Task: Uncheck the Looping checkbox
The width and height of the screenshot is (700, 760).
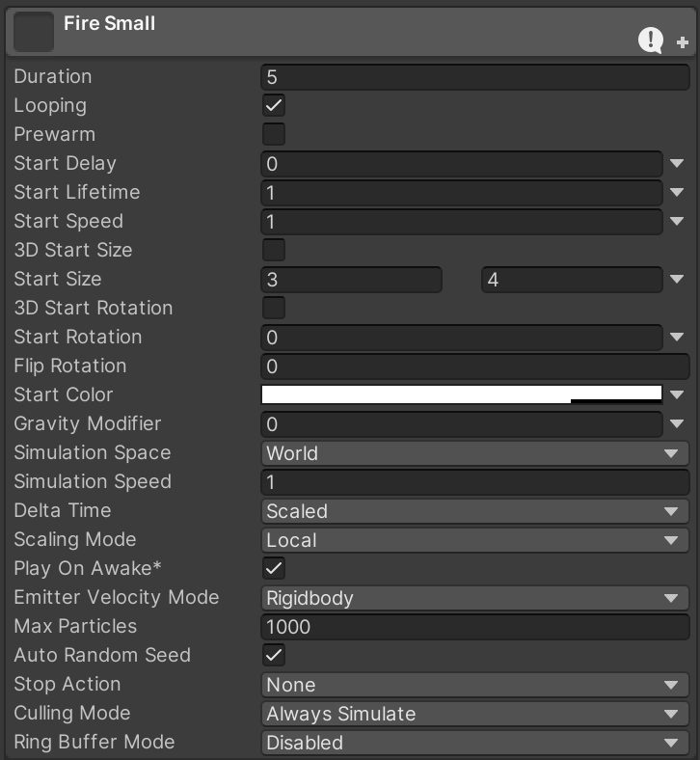Action: 274,106
